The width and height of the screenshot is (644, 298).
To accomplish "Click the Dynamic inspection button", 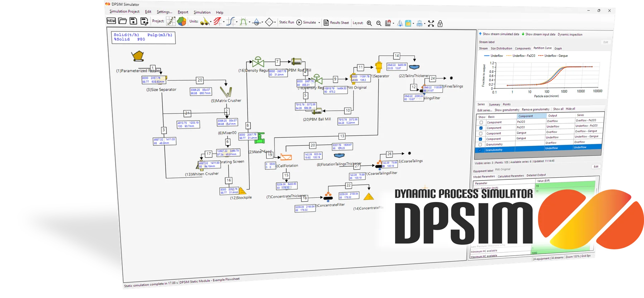I will [x=570, y=35].
